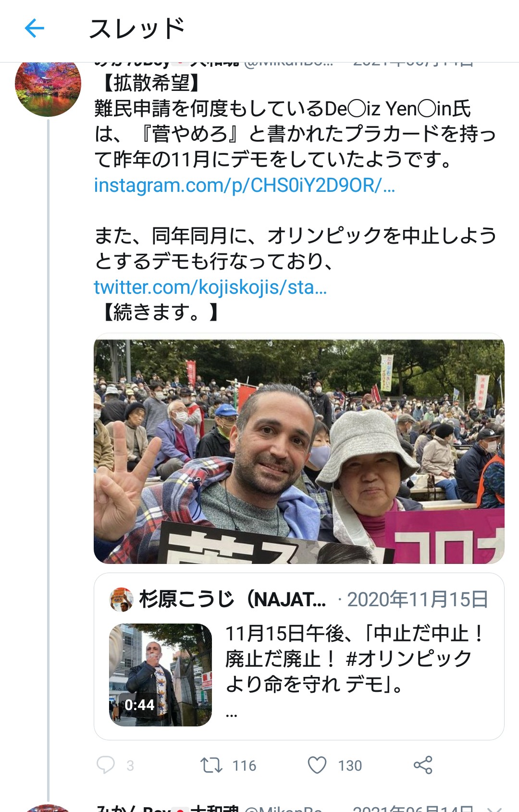Tap the #オリンピック hashtag in the quoted tweet

pos(409,659)
